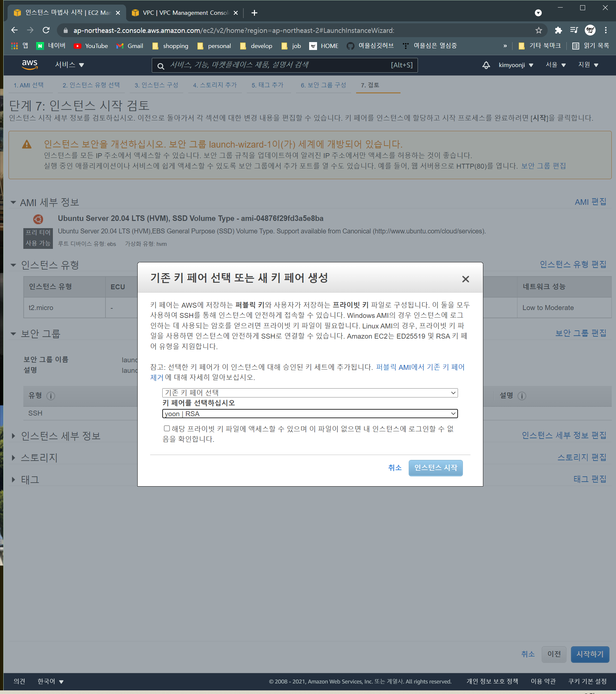This screenshot has height=694, width=616.
Task: Click the 인스턴스 시작 button in dialog
Action: point(436,468)
